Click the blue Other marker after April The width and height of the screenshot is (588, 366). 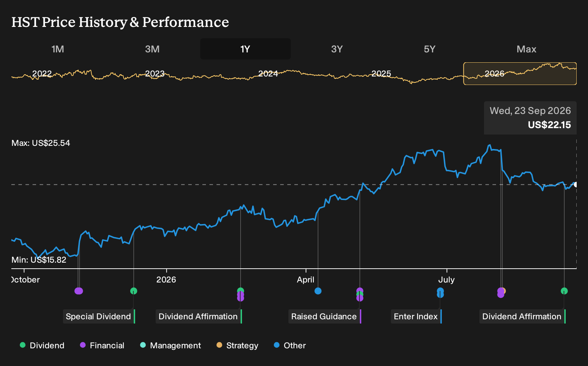pos(318,291)
